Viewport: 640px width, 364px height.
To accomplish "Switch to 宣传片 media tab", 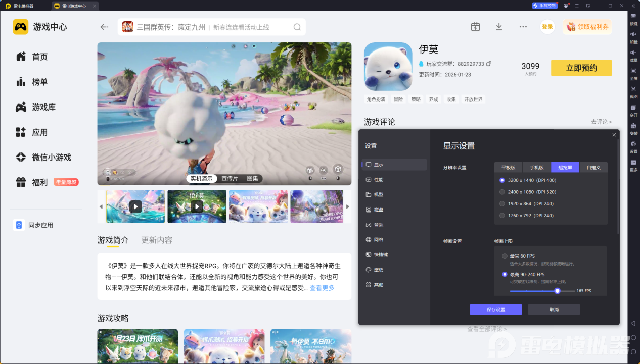I will 230,178.
